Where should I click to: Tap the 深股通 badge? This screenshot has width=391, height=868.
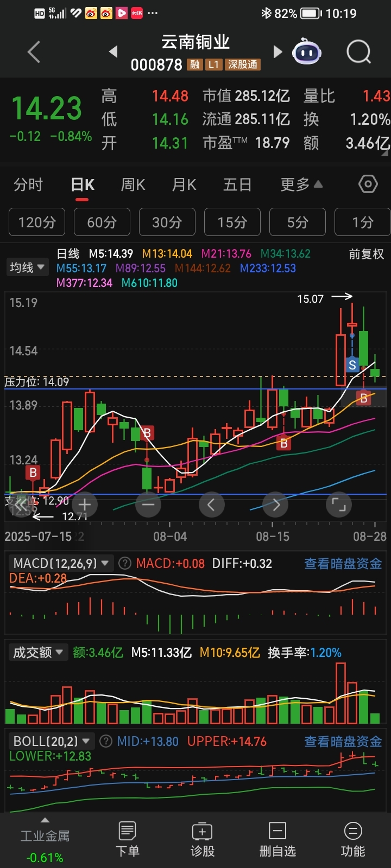[x=243, y=65]
